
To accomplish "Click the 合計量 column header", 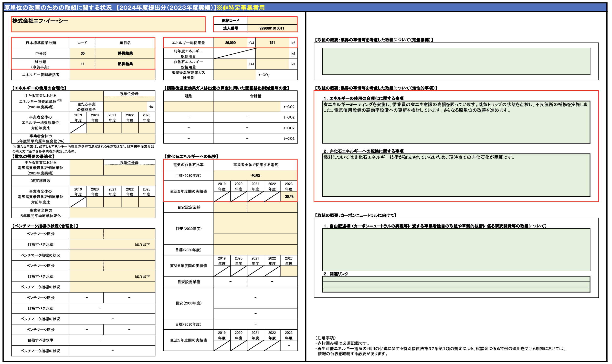I will click(255, 96).
